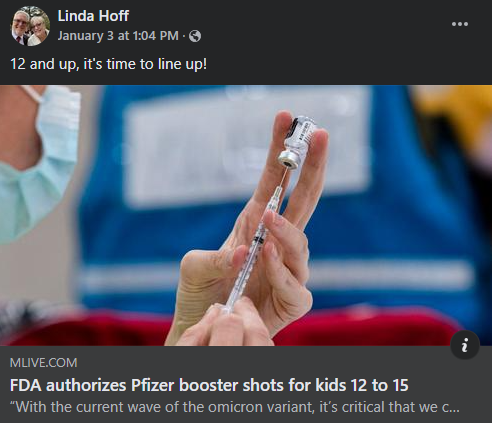The height and width of the screenshot is (423, 492).
Task: Open Linda Hoff's profile picture
Action: (31, 26)
